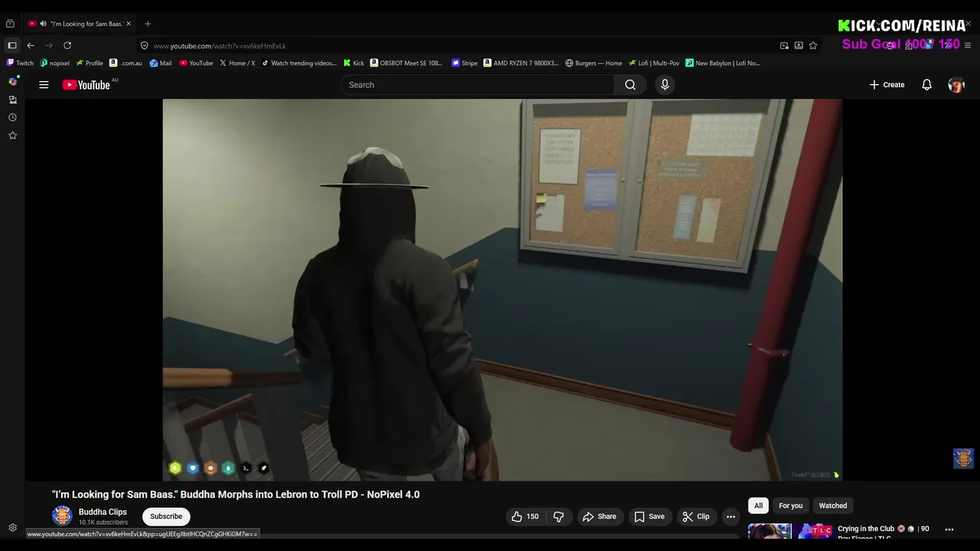This screenshot has height=551, width=980.
Task: Open Watch trending videos TikTok bookmark
Action: 299,64
